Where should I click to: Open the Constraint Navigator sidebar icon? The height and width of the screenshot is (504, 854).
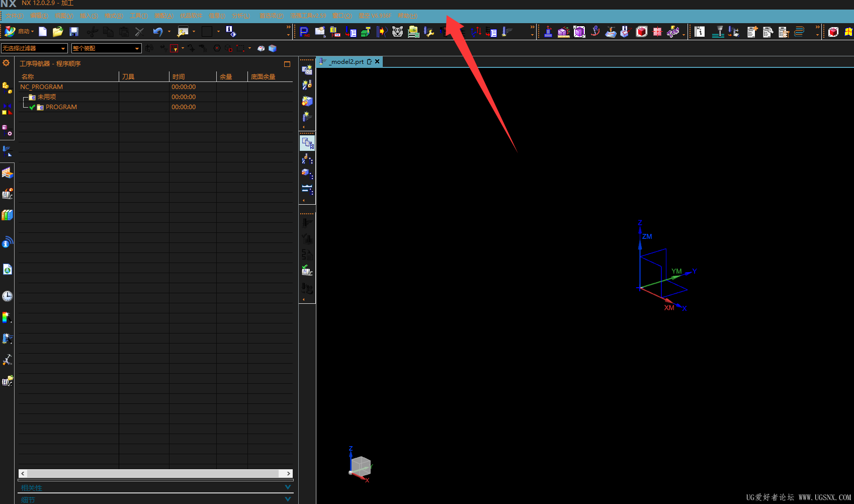[x=7, y=109]
